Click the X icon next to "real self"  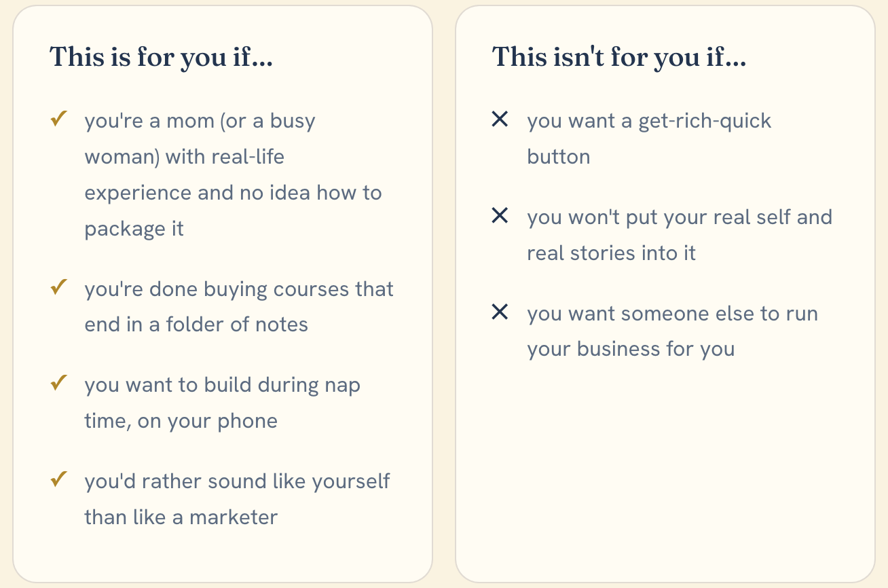(500, 217)
